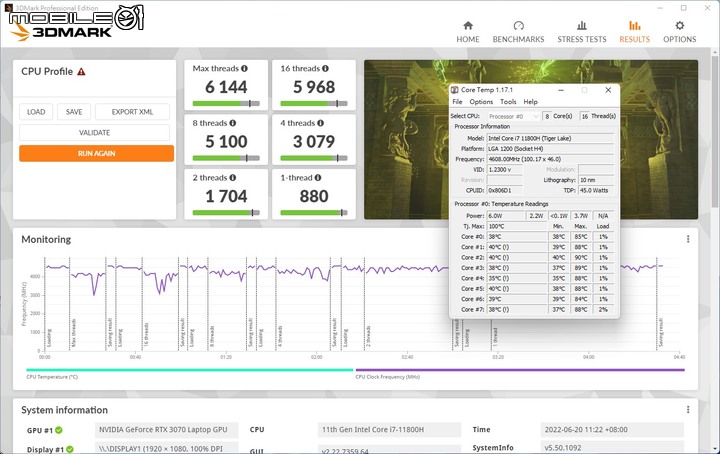Screen dimensions: 720x454
Task: Open Options menu in Core Temp
Action: coord(481,102)
